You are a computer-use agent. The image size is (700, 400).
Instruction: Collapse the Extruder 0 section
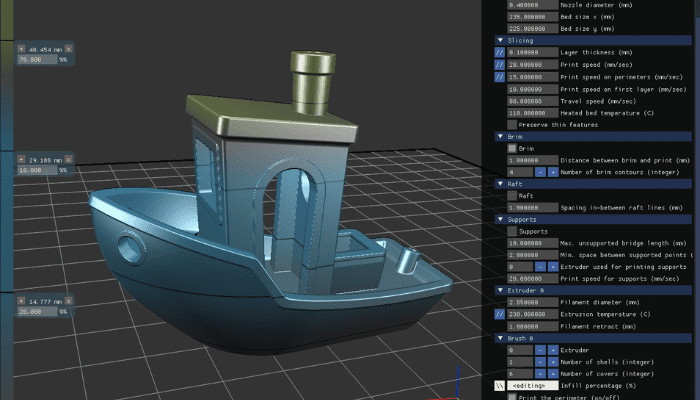[593, 291]
